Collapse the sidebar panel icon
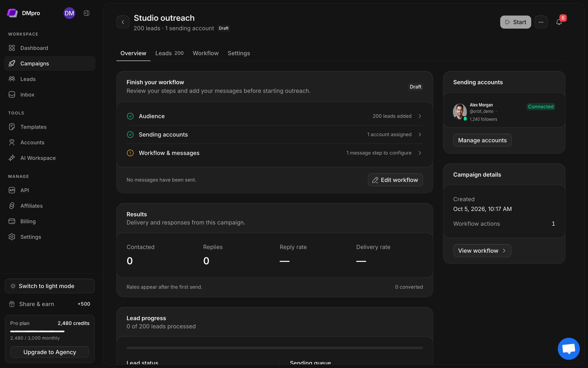This screenshot has height=368, width=588. click(87, 13)
